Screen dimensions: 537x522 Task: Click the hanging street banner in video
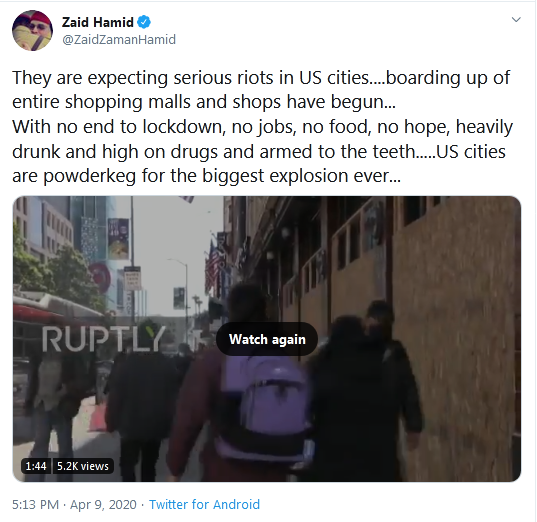(x=118, y=239)
